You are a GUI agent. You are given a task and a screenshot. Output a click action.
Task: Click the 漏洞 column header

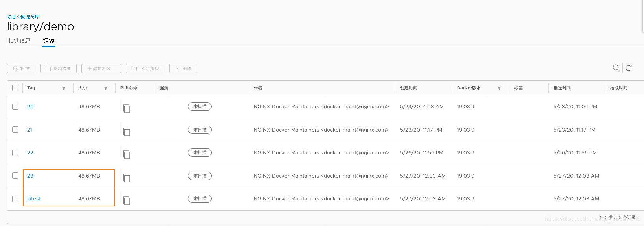(x=164, y=88)
